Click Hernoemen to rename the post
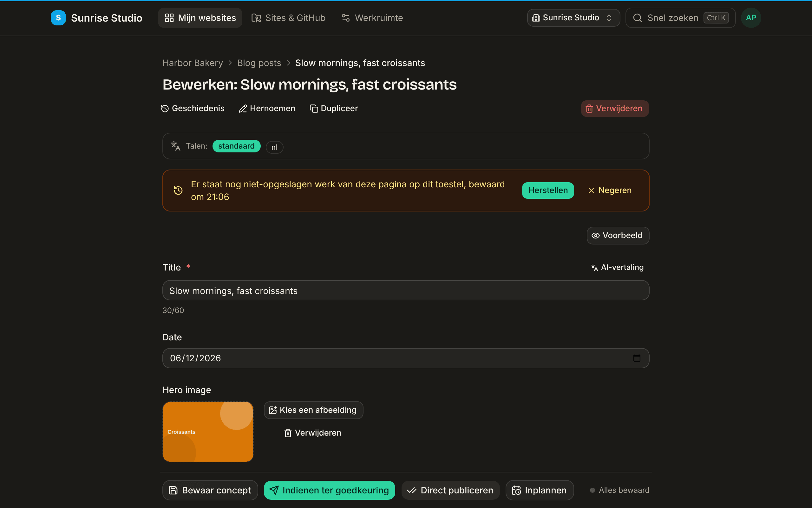 pyautogui.click(x=267, y=108)
